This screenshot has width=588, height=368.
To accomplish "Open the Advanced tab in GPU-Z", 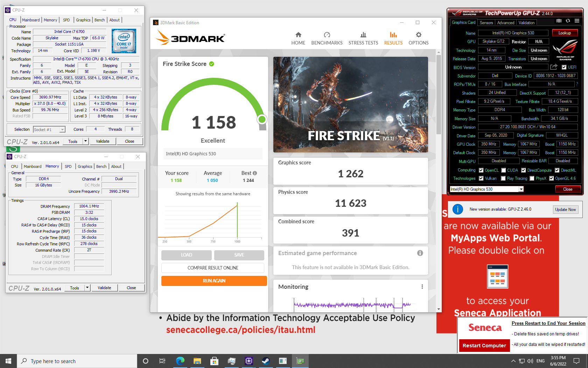I will (506, 23).
